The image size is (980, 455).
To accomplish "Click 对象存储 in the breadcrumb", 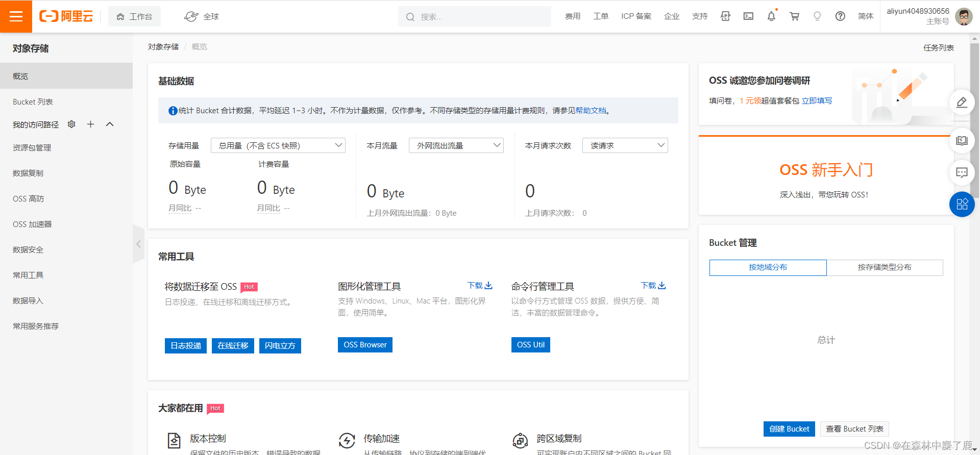I will click(x=163, y=47).
